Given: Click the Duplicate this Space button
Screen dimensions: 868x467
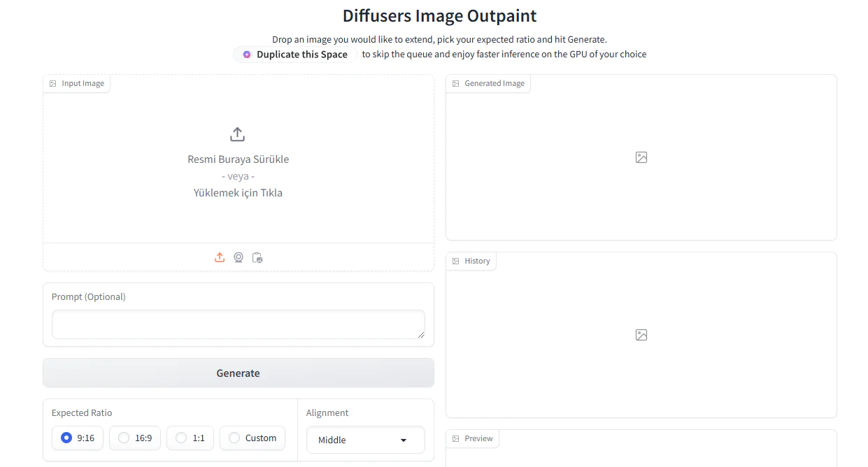Looking at the screenshot, I should pos(295,55).
